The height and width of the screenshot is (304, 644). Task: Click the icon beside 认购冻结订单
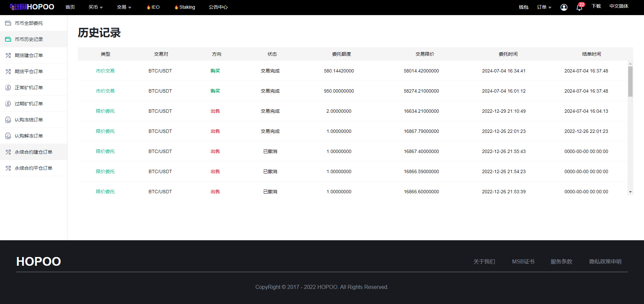coord(8,120)
